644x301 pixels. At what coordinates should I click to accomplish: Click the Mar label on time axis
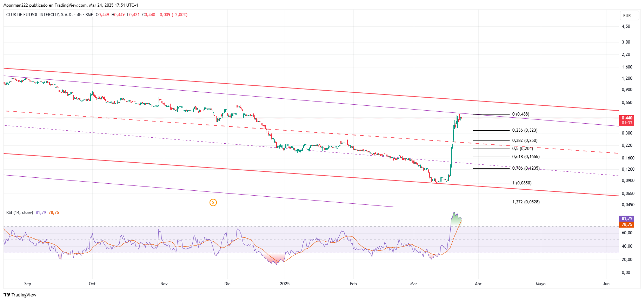pos(414,284)
